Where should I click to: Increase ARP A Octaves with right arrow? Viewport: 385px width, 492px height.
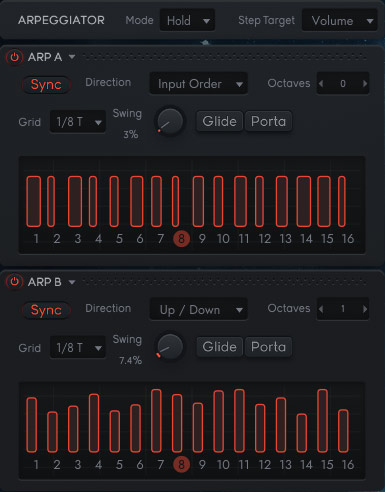[365, 83]
